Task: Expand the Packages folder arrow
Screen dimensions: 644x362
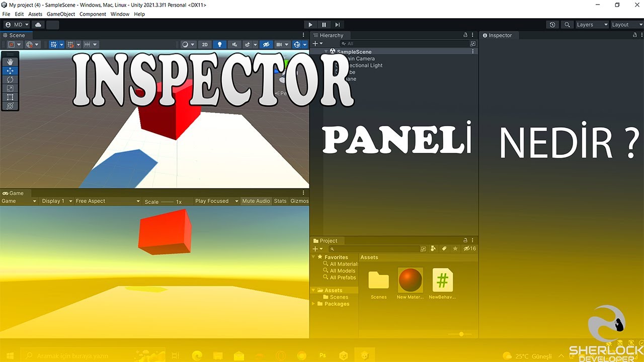Action: pos(314,304)
